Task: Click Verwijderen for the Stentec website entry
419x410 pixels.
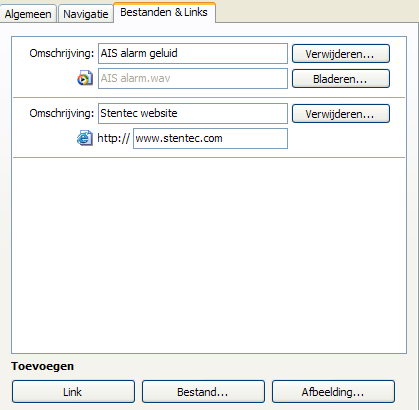Action: [x=341, y=114]
